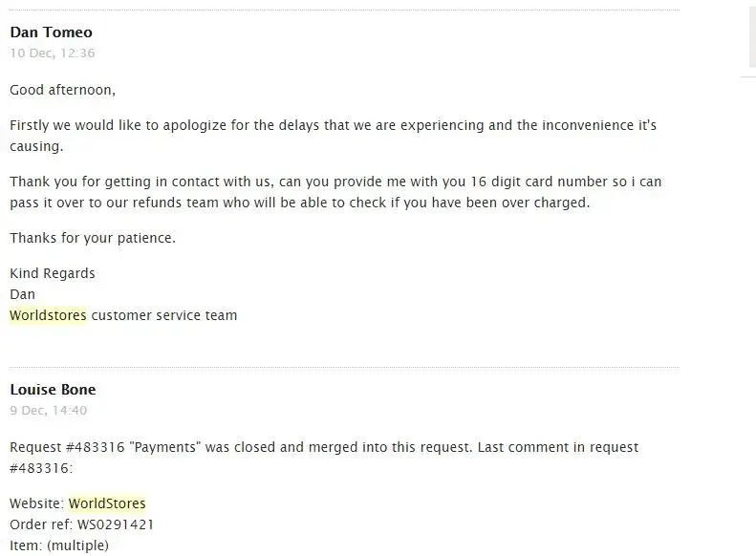Click the words customer service team

(x=163, y=315)
